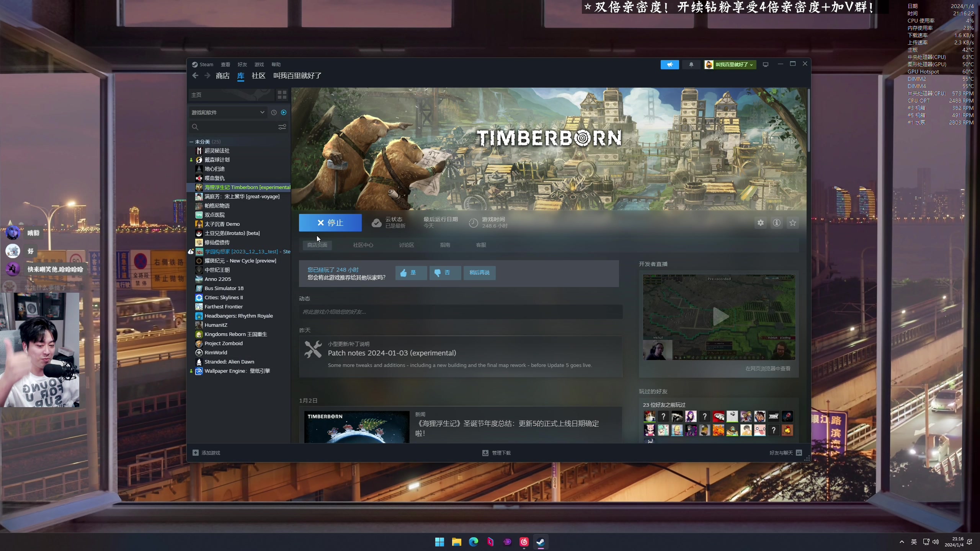Viewport: 980px width, 551px height.
Task: Open advanced filter options icon
Action: [282, 127]
